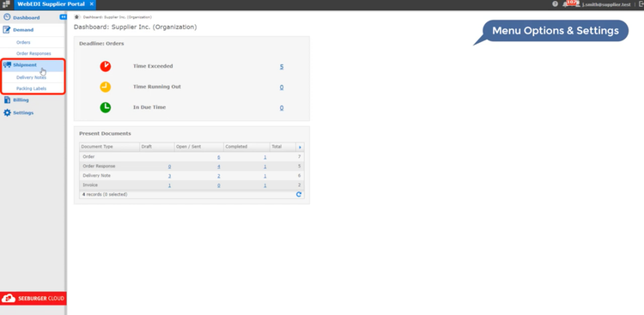Open Order Response Draft count link

point(170,167)
